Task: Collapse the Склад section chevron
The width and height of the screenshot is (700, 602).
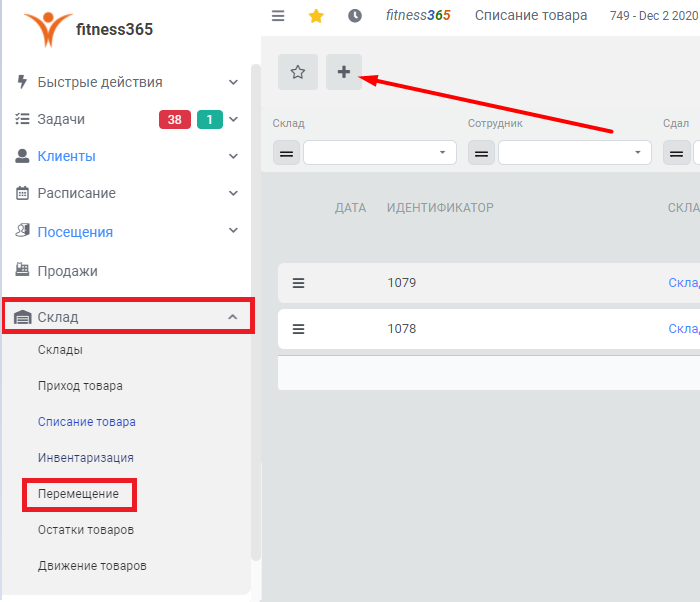Action: [233, 317]
